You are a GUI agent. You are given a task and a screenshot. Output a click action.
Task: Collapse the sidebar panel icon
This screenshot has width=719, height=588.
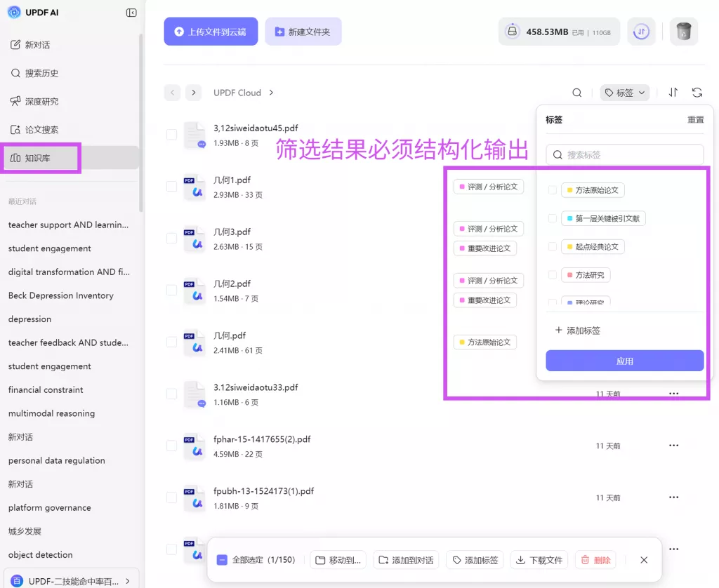tap(131, 13)
